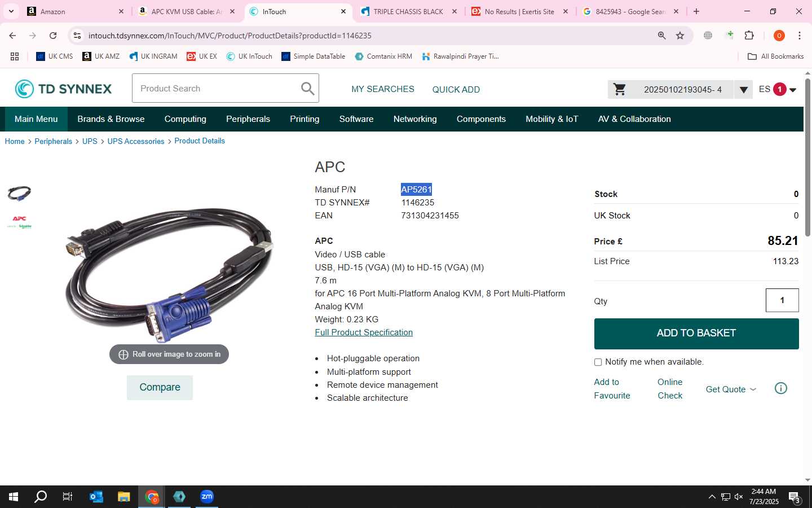Click the zoom magnifier icon in address bar
The width and height of the screenshot is (812, 508).
pyautogui.click(x=662, y=36)
